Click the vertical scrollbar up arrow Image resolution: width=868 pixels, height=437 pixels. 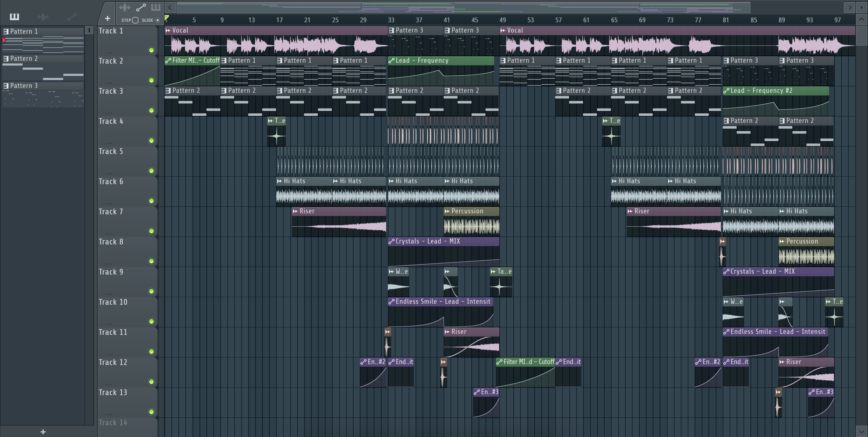pyautogui.click(x=861, y=19)
